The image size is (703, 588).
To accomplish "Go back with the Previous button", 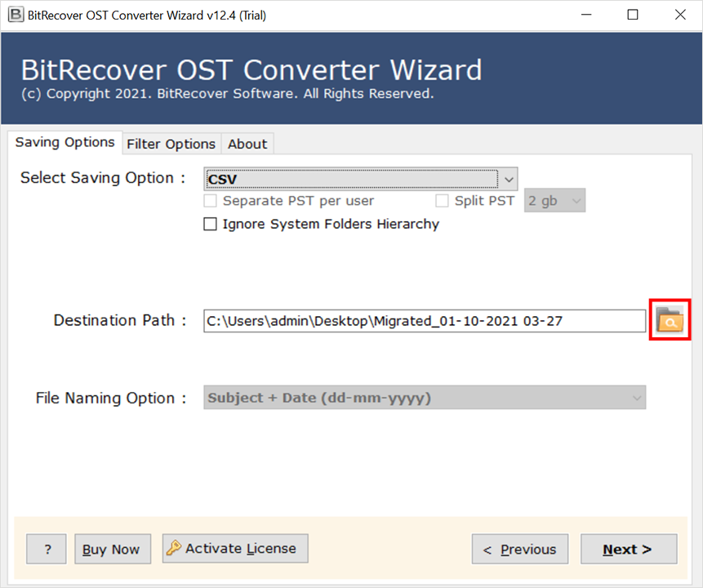I will [x=520, y=549].
